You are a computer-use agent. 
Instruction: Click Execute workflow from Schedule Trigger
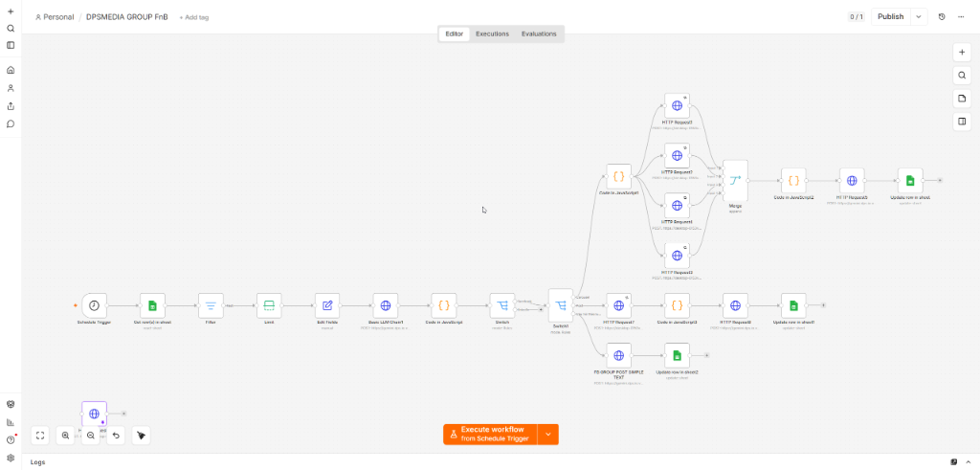(x=491, y=435)
